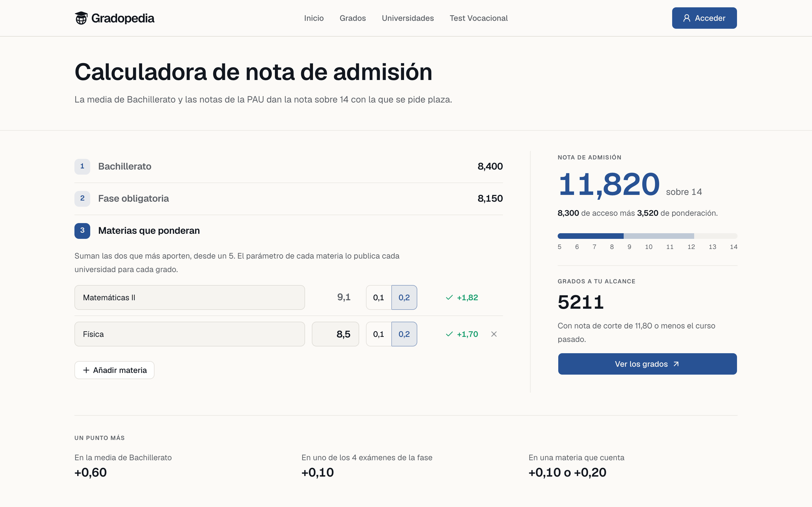Open the Física subject selector
Image resolution: width=812 pixels, height=507 pixels.
coord(189,334)
